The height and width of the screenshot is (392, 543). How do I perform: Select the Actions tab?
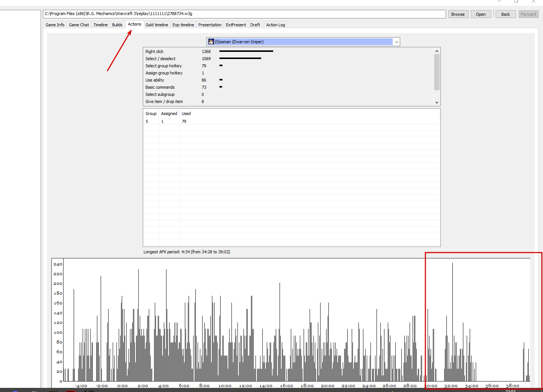tap(135, 24)
